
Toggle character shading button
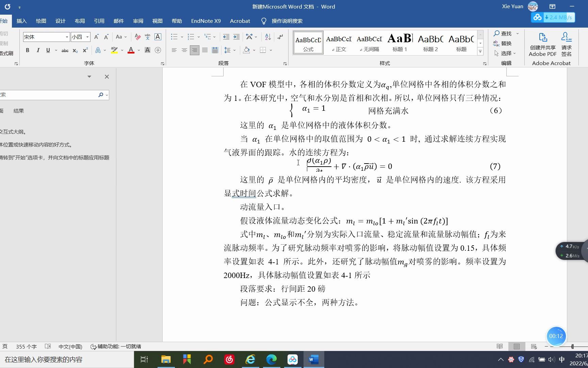coord(147,50)
